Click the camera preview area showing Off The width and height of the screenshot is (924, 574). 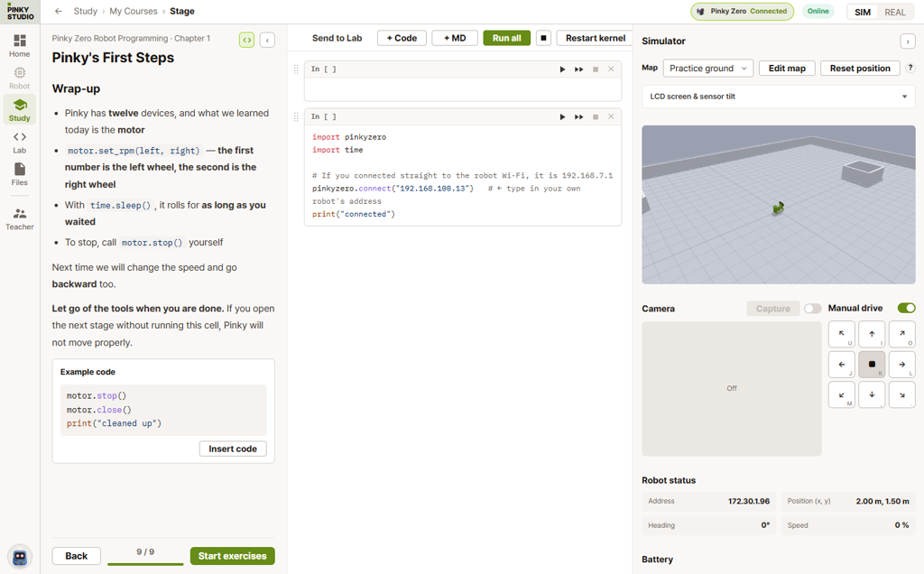click(731, 389)
